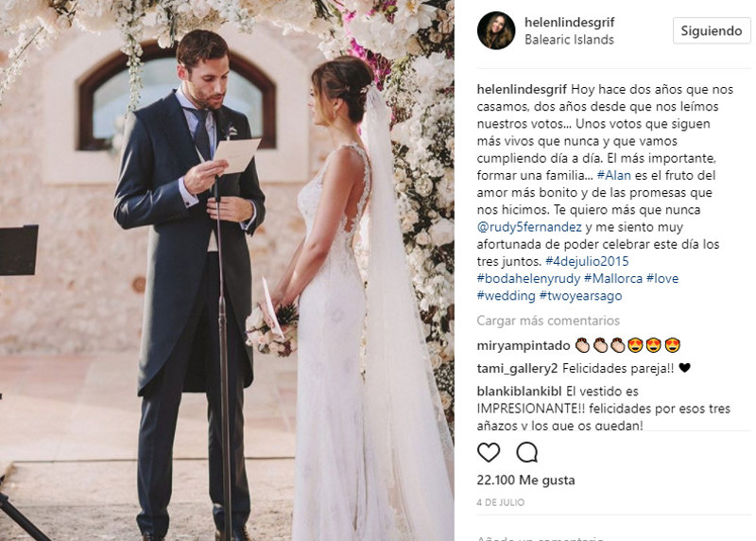Image resolution: width=756 pixels, height=541 pixels.
Task: Open the #Alan hashtag
Action: (613, 175)
